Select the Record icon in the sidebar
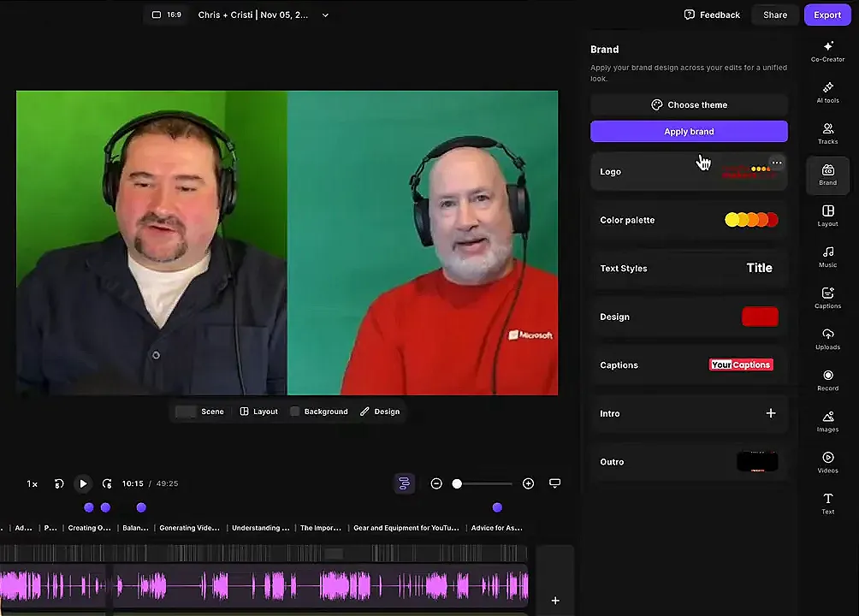This screenshot has width=859, height=616. (827, 381)
